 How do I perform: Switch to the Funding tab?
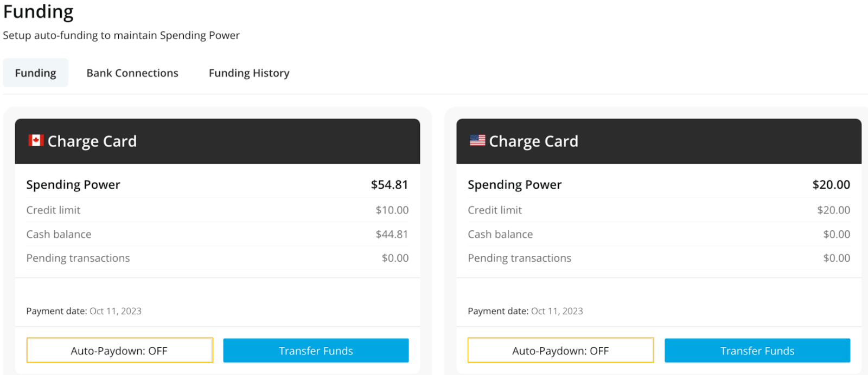[35, 73]
